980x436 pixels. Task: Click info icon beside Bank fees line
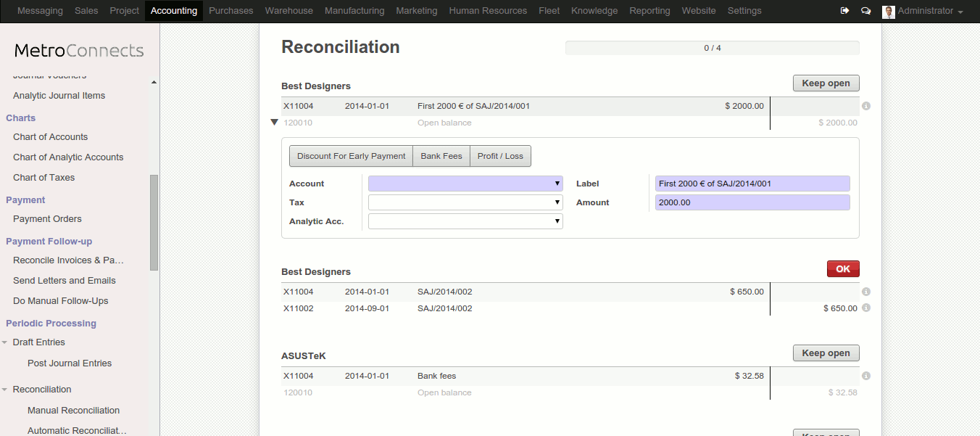[x=866, y=376]
